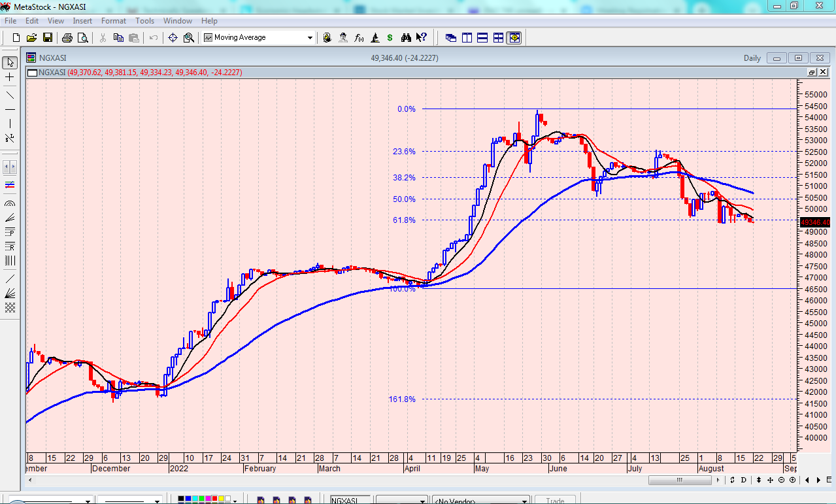
Task: Open the View menu
Action: 56,21
